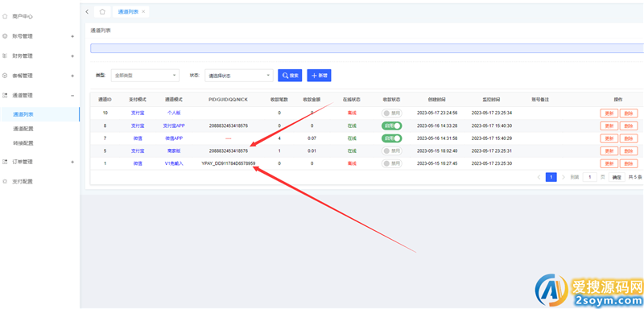Screen dimensions: 644x309
Task: Click the page jump input field
Action: (590, 177)
